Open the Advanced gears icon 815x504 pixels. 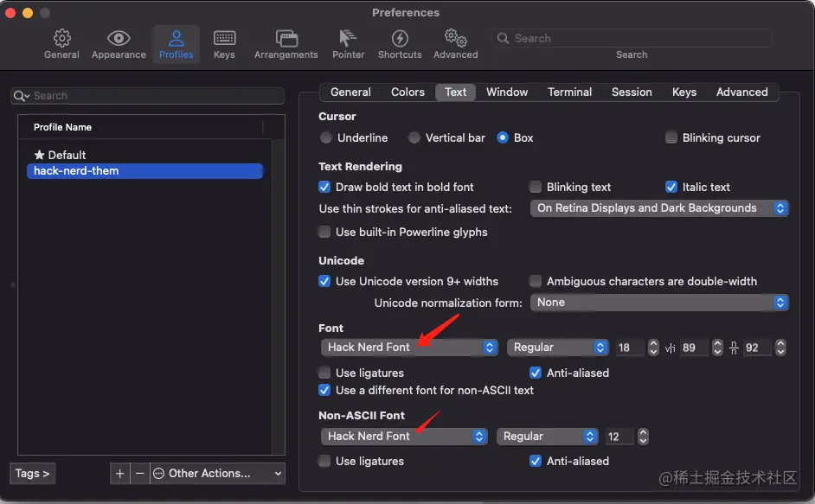455,38
